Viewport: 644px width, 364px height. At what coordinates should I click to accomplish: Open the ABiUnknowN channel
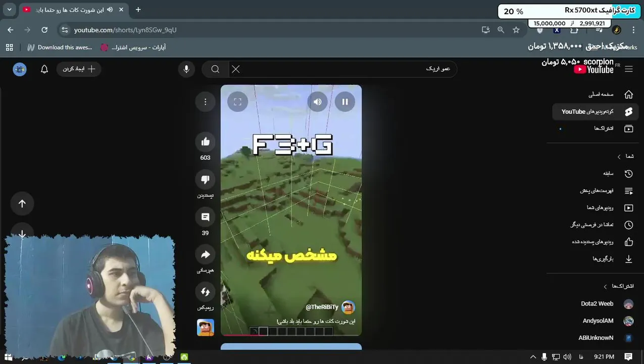click(596, 338)
